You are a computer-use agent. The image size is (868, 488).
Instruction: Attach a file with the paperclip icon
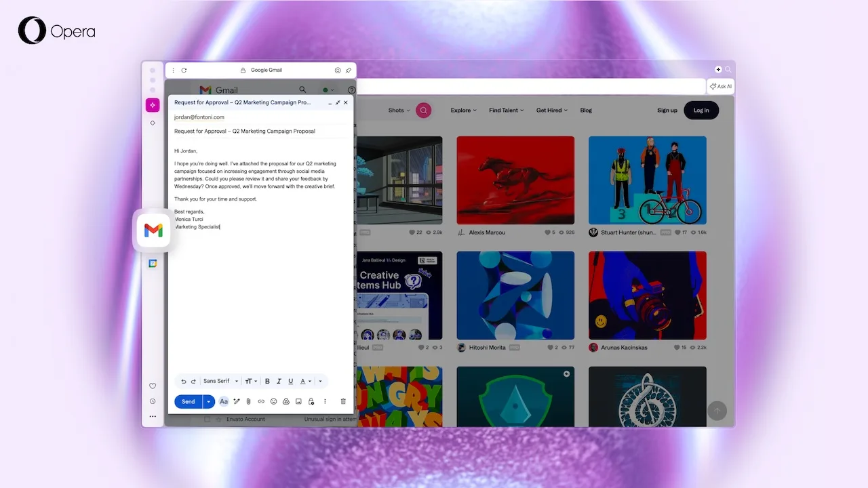[x=248, y=401]
